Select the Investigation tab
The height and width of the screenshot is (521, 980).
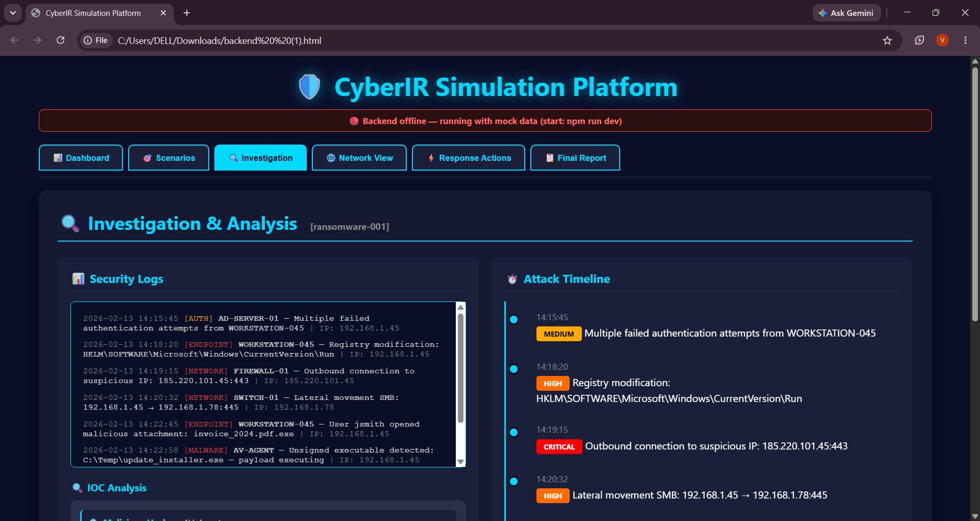pos(260,158)
